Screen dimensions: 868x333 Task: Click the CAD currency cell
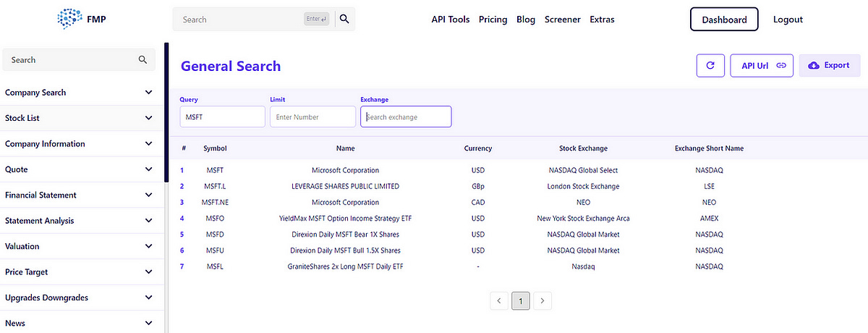(x=478, y=203)
